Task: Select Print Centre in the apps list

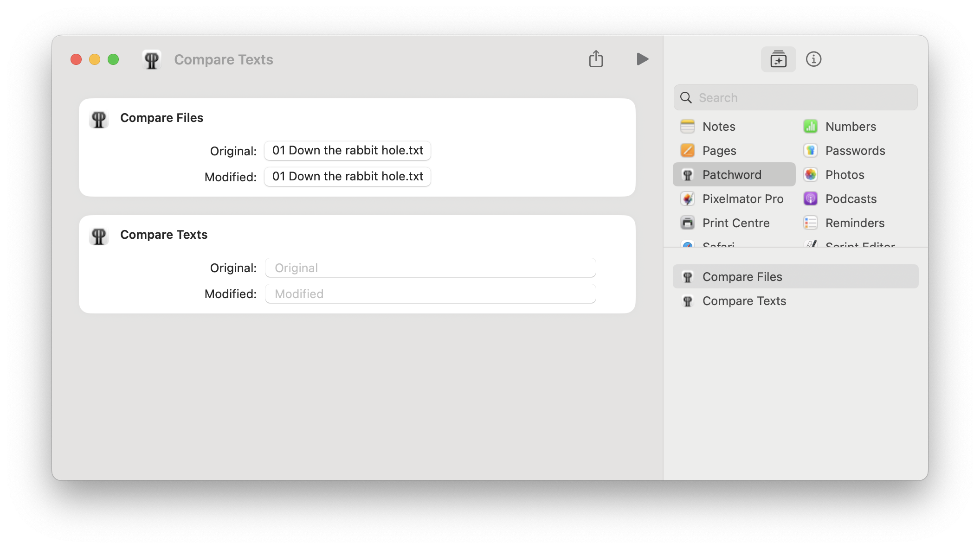Action: 734,223
